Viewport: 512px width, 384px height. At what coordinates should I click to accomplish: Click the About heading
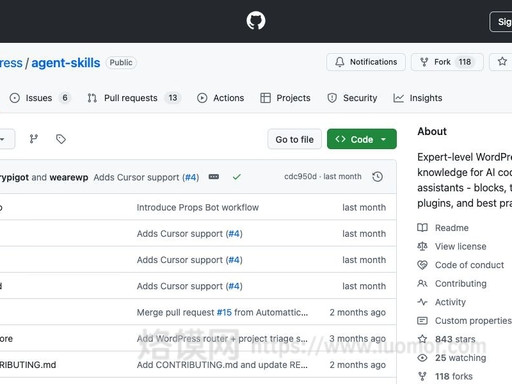click(432, 131)
